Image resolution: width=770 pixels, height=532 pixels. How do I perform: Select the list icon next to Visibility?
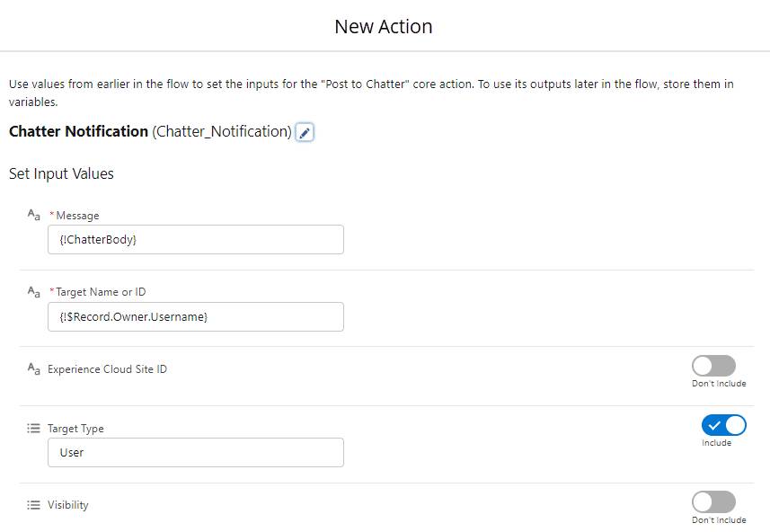[31, 505]
